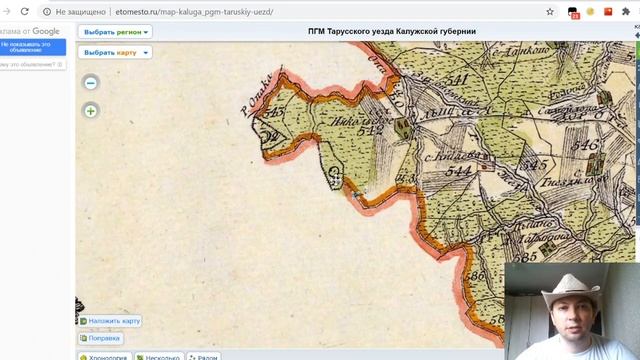The height and width of the screenshot is (360, 640).
Task: Click the Наложить карту button
Action: [110, 321]
